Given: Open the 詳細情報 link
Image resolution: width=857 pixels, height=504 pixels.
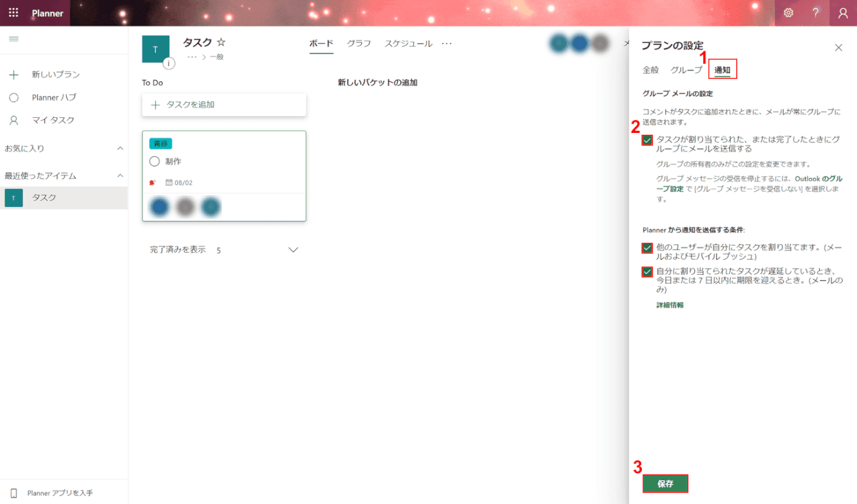Looking at the screenshot, I should click(x=670, y=305).
